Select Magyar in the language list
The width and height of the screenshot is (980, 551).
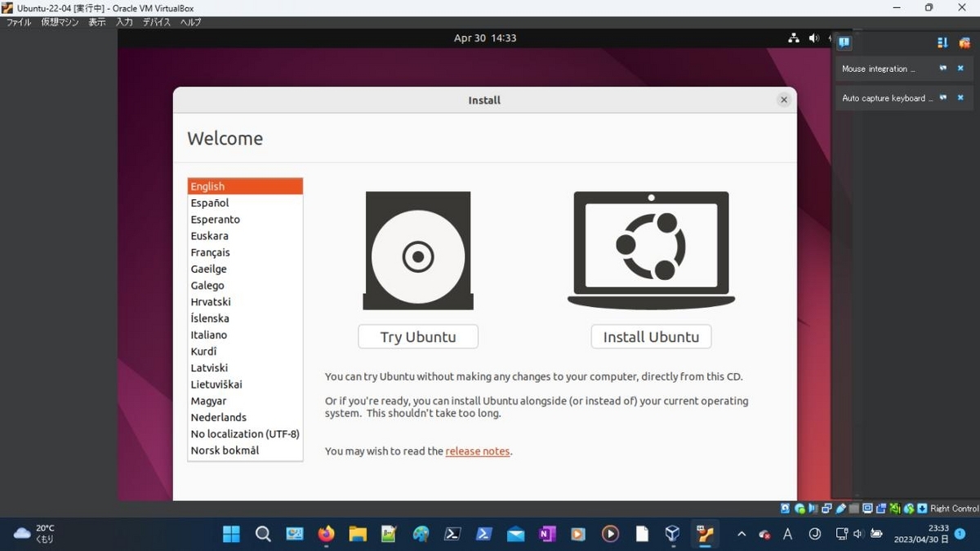(x=245, y=401)
